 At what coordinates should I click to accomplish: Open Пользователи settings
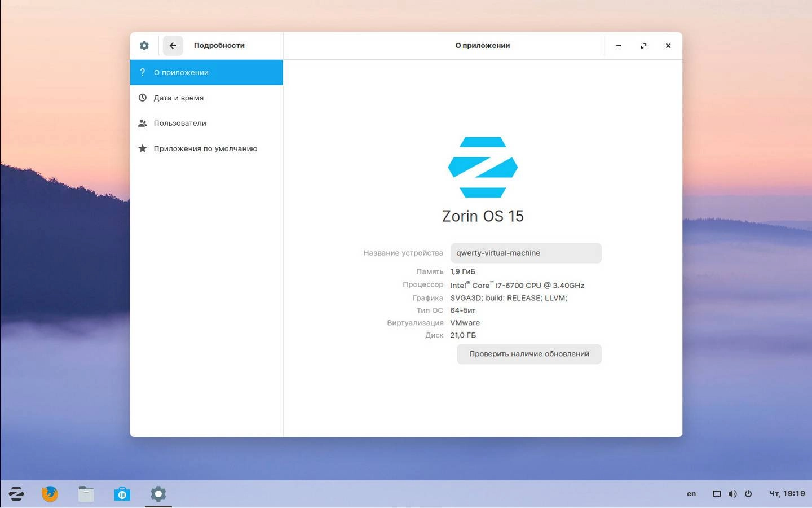(206, 123)
